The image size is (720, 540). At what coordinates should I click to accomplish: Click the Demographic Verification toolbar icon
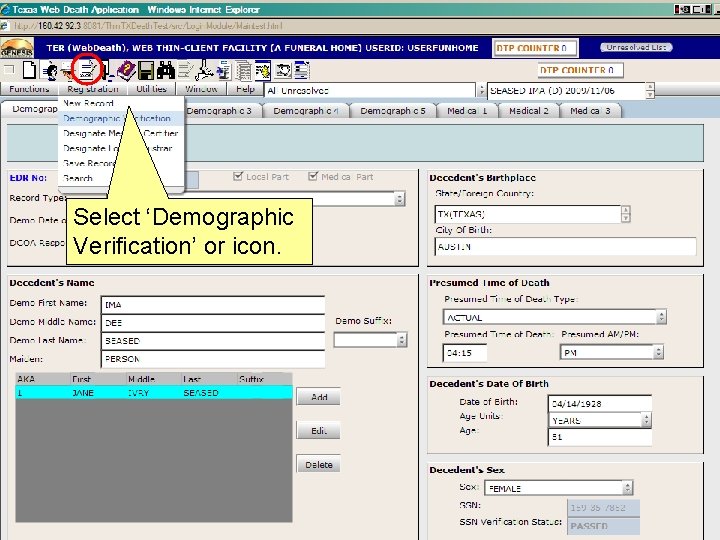pyautogui.click(x=88, y=70)
